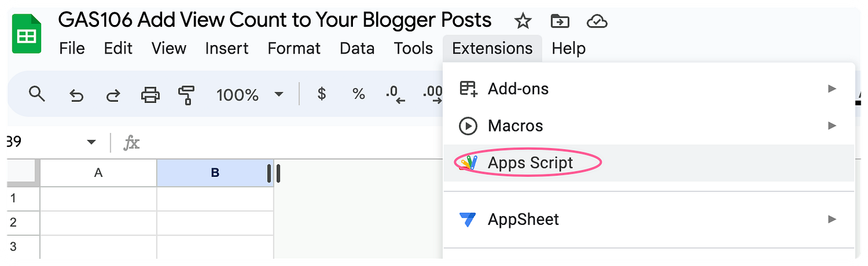Open the name box dropdown arrow

[x=91, y=142]
